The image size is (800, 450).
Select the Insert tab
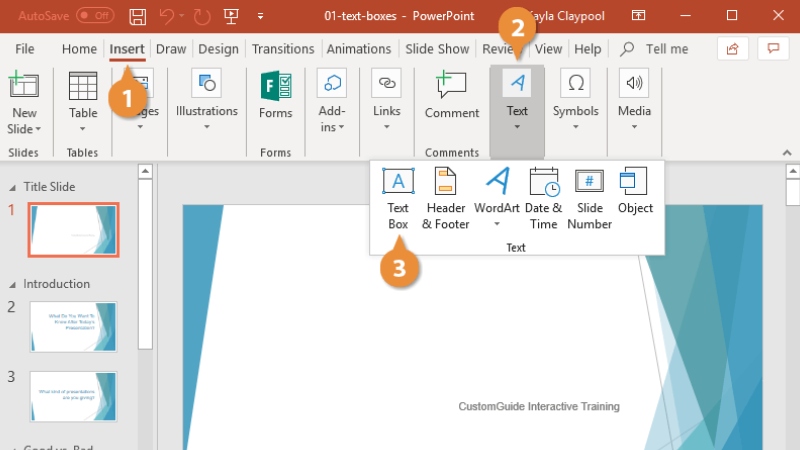pyautogui.click(x=127, y=49)
